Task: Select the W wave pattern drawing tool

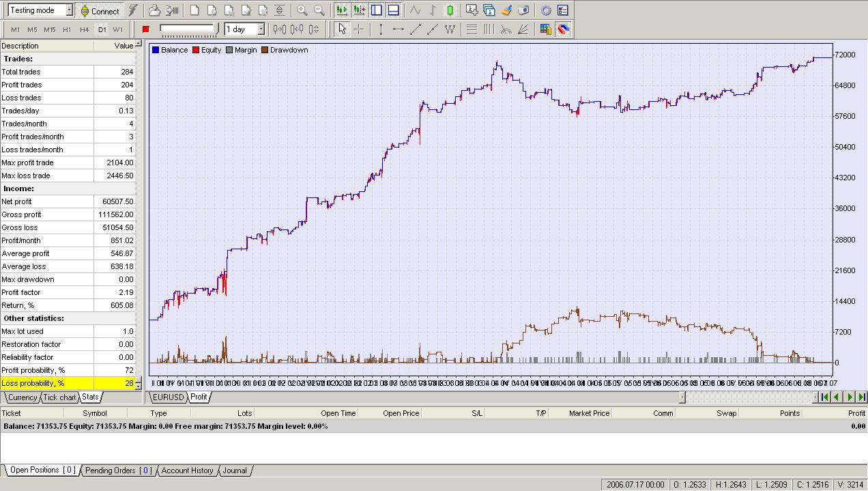Action: (x=450, y=29)
